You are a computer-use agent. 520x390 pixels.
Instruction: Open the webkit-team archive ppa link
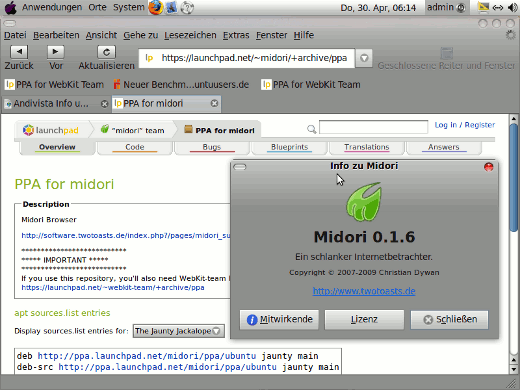[x=113, y=287]
